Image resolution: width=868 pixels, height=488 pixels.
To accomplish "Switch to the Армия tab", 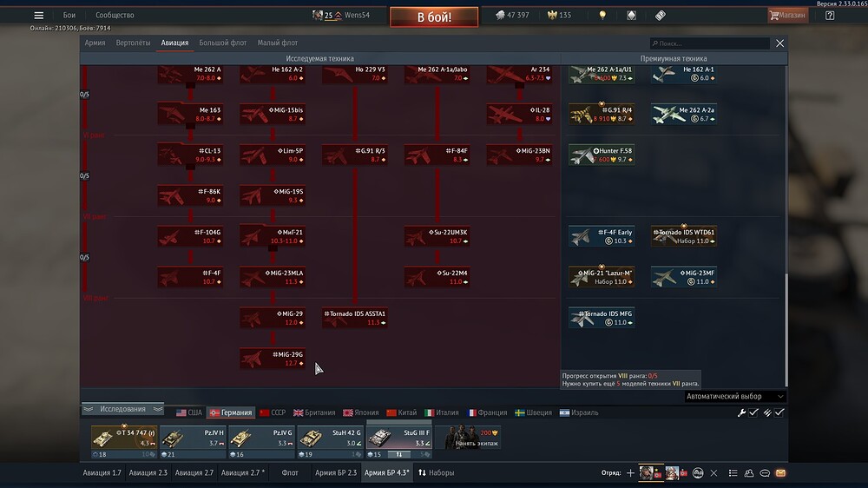I will click(95, 43).
